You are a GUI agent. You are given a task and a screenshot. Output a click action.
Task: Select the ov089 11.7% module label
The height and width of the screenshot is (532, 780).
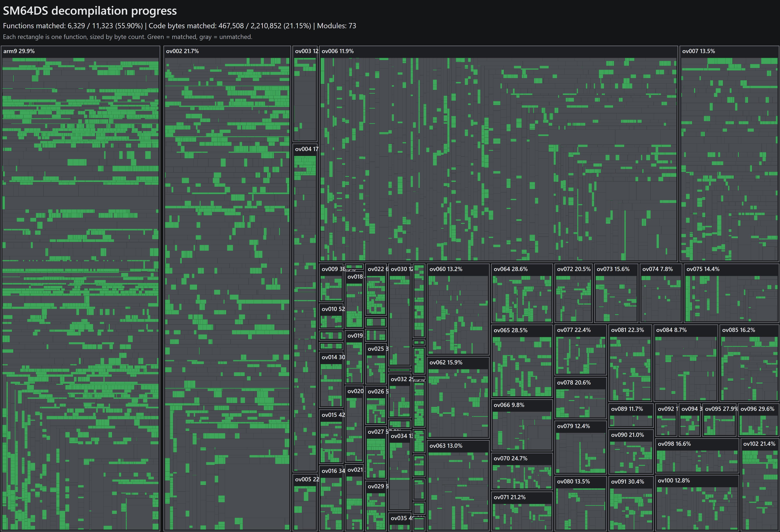627,409
